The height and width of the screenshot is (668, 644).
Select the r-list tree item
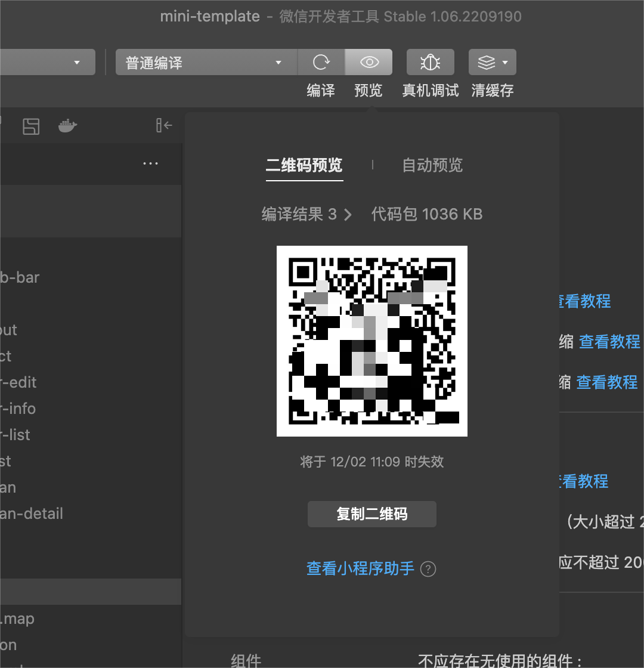[16, 435]
